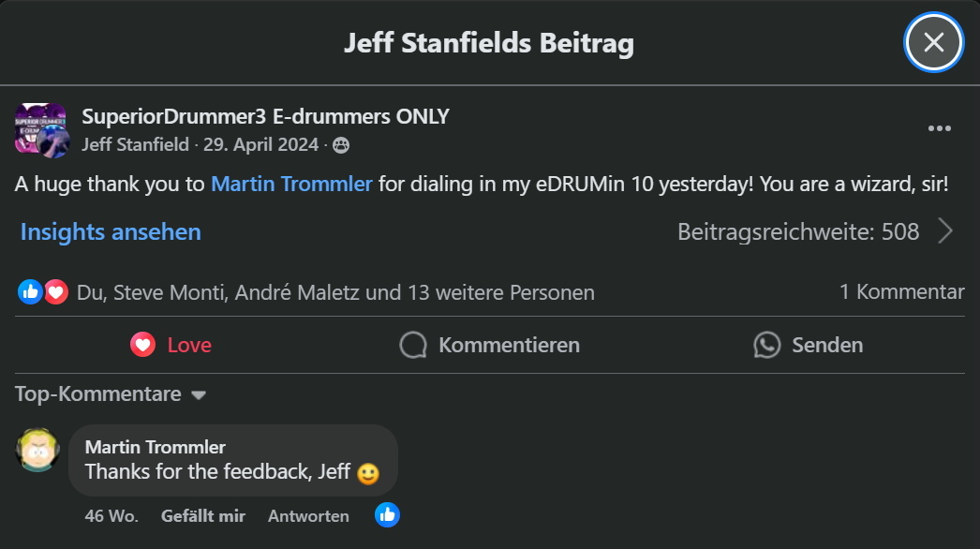Viewport: 980px width, 549px height.
Task: Expand the Top-Kommentare sorting dropdown
Action: [111, 393]
